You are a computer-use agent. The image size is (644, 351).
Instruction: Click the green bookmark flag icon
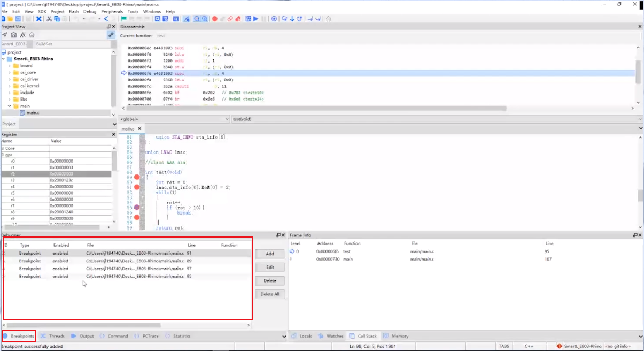click(123, 19)
